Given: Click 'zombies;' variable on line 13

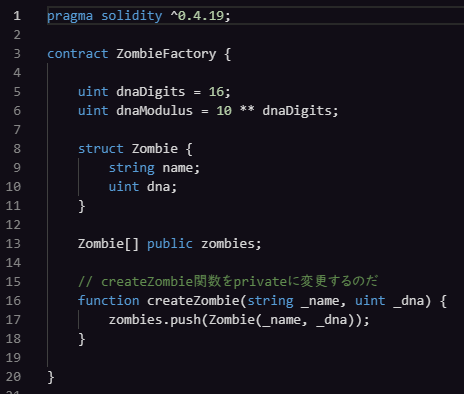Looking at the screenshot, I should (231, 244).
